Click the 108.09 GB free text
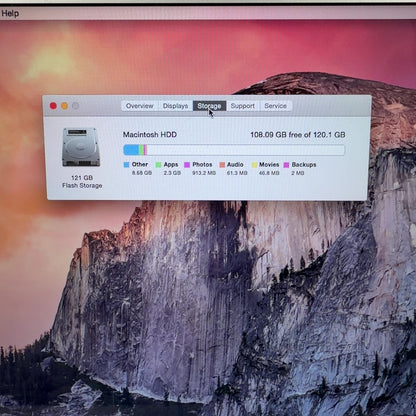The image size is (416, 416). (x=276, y=135)
